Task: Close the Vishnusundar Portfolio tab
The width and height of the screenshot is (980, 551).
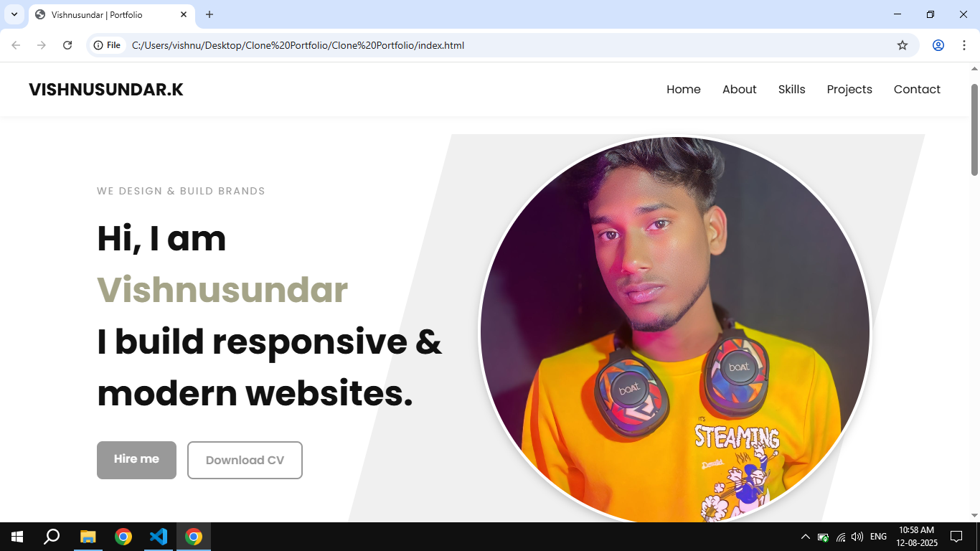Action: 184,14
